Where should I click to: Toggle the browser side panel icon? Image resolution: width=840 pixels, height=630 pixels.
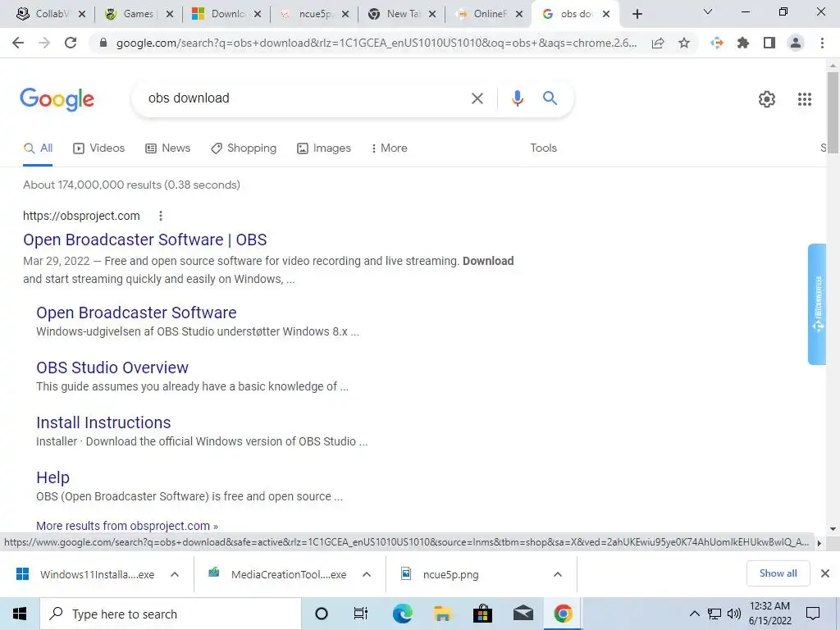(769, 43)
